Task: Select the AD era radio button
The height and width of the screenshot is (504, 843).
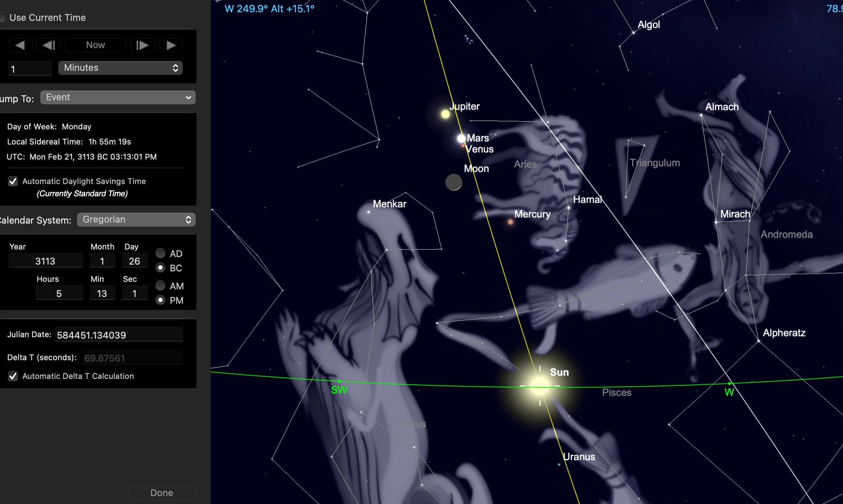Action: pyautogui.click(x=160, y=253)
